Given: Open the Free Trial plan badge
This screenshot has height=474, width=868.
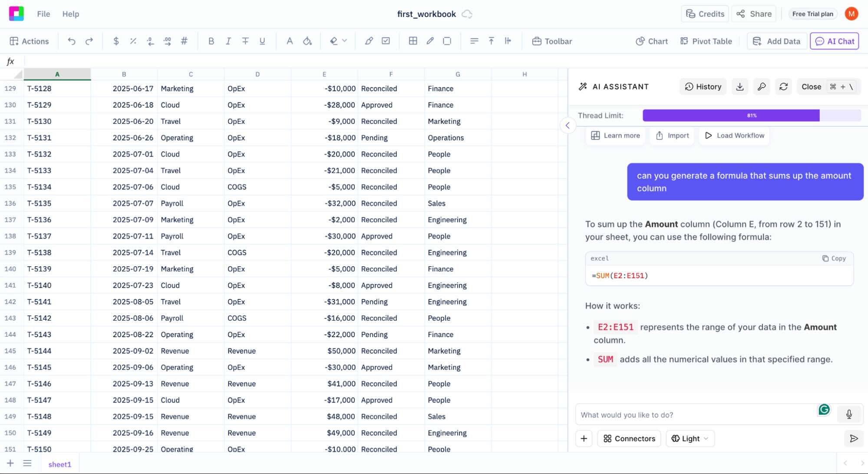Looking at the screenshot, I should [x=812, y=14].
